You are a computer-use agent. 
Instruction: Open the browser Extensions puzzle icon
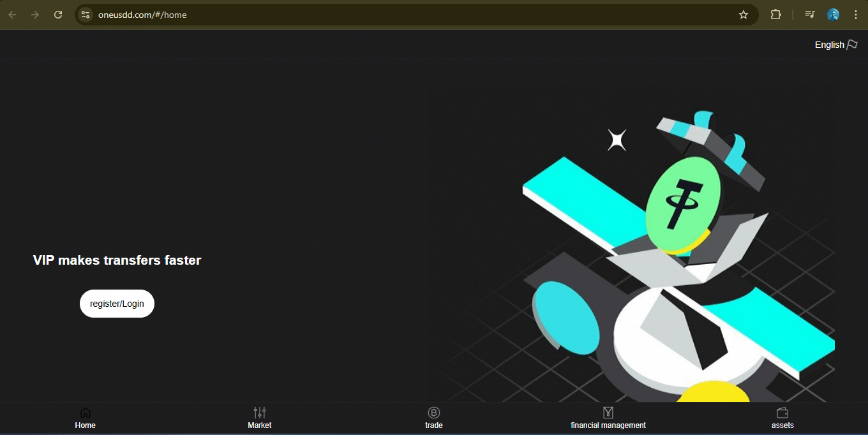pyautogui.click(x=776, y=15)
